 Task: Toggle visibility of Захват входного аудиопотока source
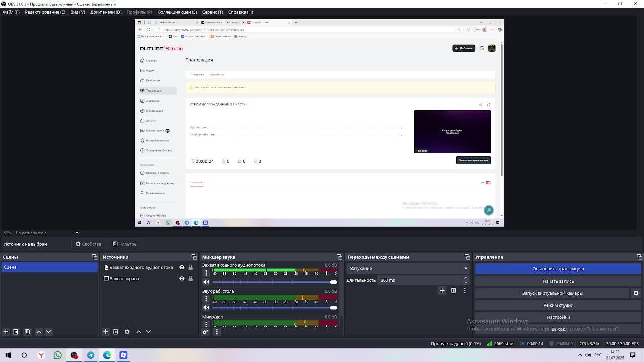pyautogui.click(x=182, y=267)
